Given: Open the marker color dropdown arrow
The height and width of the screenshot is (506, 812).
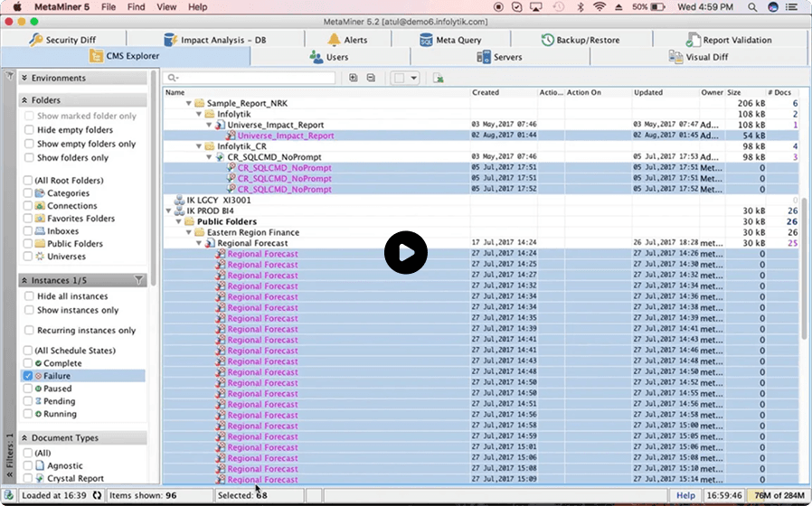Looking at the screenshot, I should 413,78.
